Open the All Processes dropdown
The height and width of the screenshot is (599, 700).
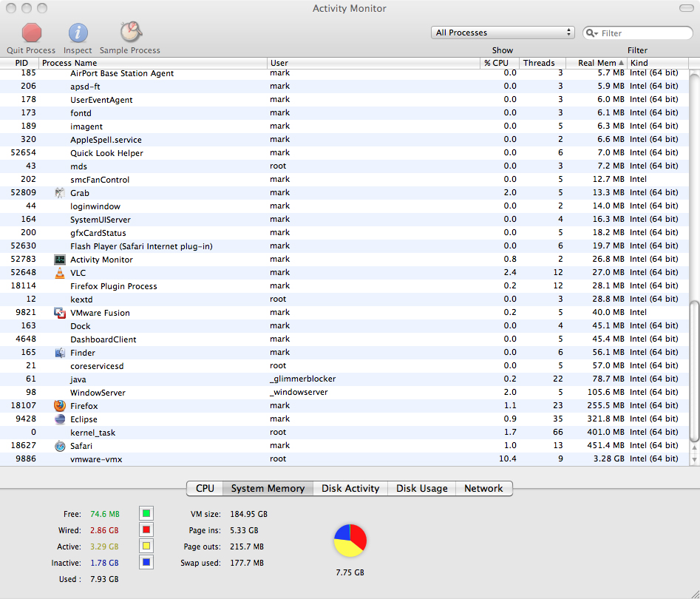(503, 33)
